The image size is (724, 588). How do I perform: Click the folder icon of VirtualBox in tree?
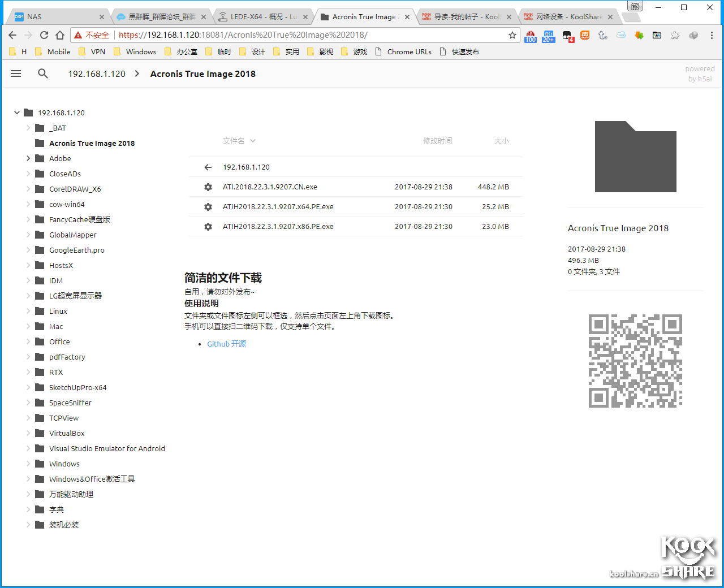pos(40,433)
